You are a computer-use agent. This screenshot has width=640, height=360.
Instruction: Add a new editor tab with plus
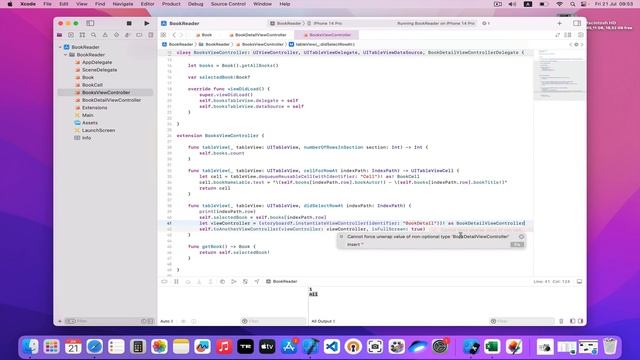560,23
